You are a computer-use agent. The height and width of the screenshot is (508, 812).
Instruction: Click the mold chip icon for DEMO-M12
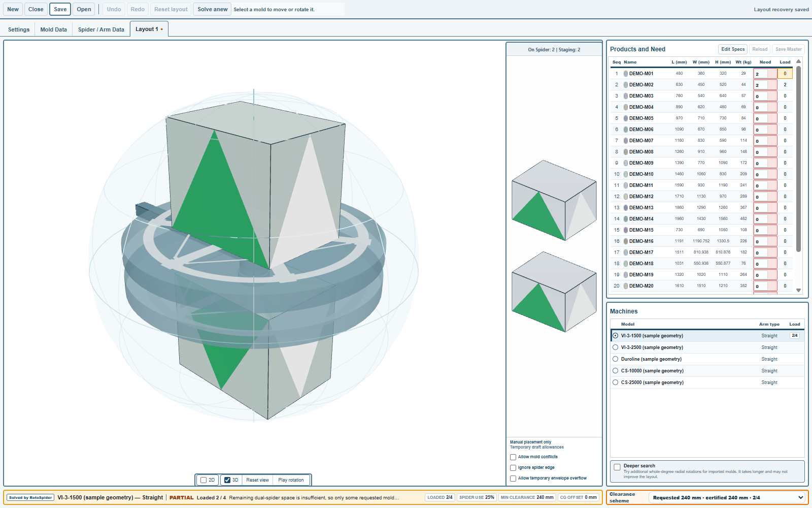click(626, 197)
